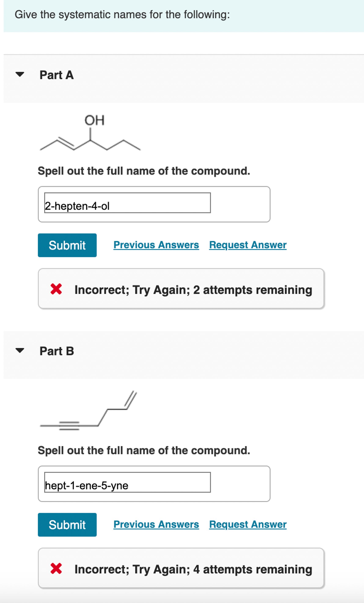Click the triangle marker beside Part B

click(x=20, y=351)
